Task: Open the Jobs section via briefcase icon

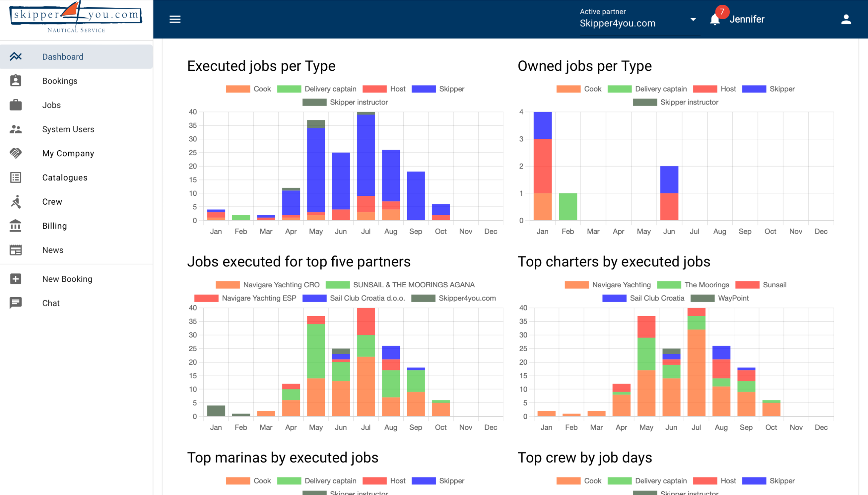Action: click(16, 105)
